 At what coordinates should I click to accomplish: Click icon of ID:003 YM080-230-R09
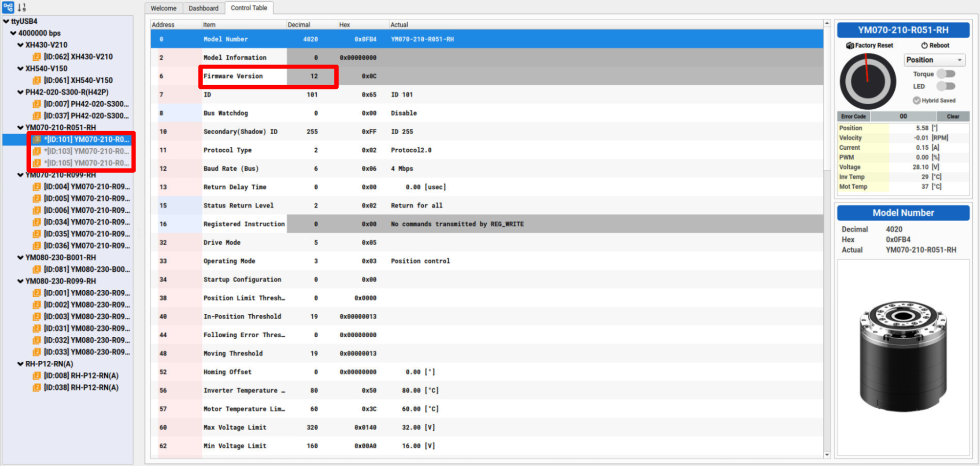point(37,317)
